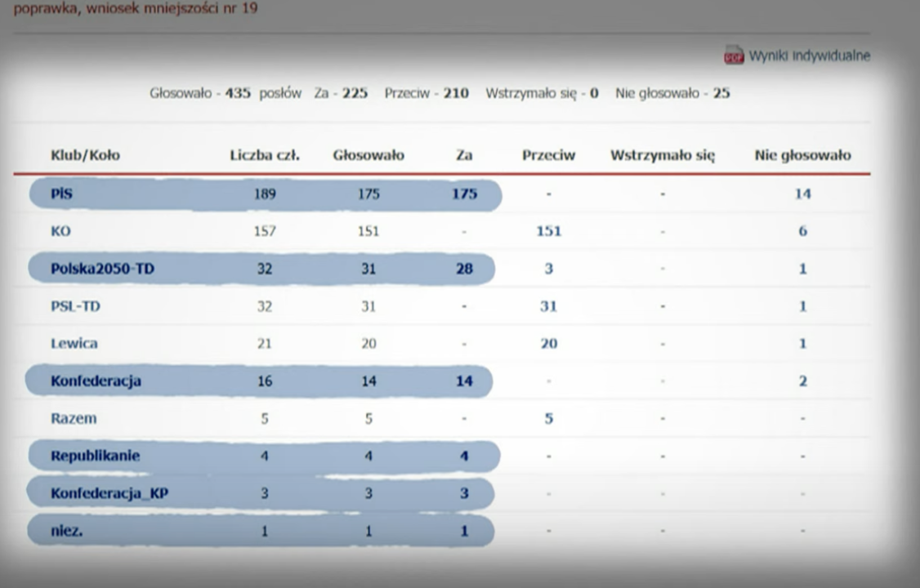Screen dimensions: 920x588
Task: Open the PSL-TD club link
Action: (75, 306)
